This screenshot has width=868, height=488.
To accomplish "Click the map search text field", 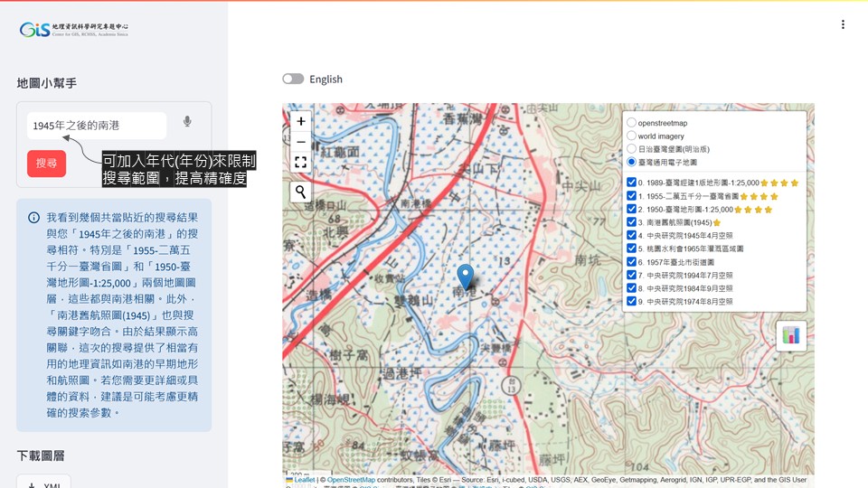I will (97, 126).
